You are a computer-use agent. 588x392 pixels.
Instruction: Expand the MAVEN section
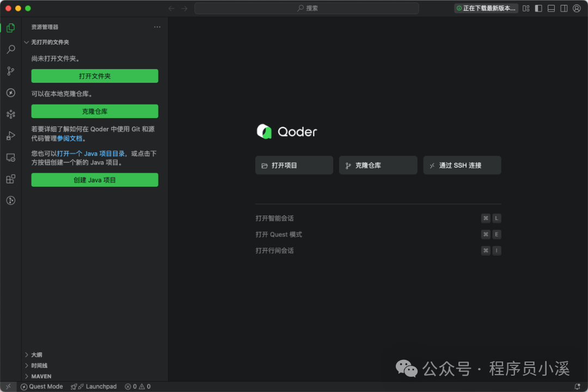(41, 376)
